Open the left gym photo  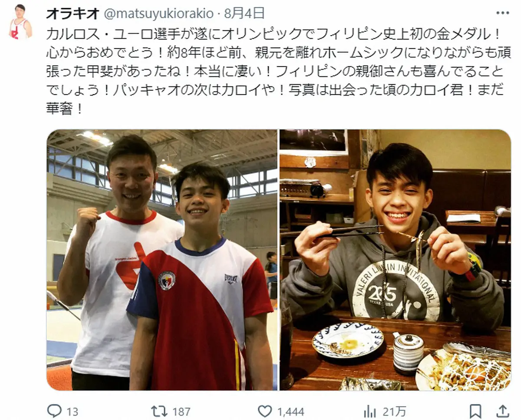[x=162, y=260]
